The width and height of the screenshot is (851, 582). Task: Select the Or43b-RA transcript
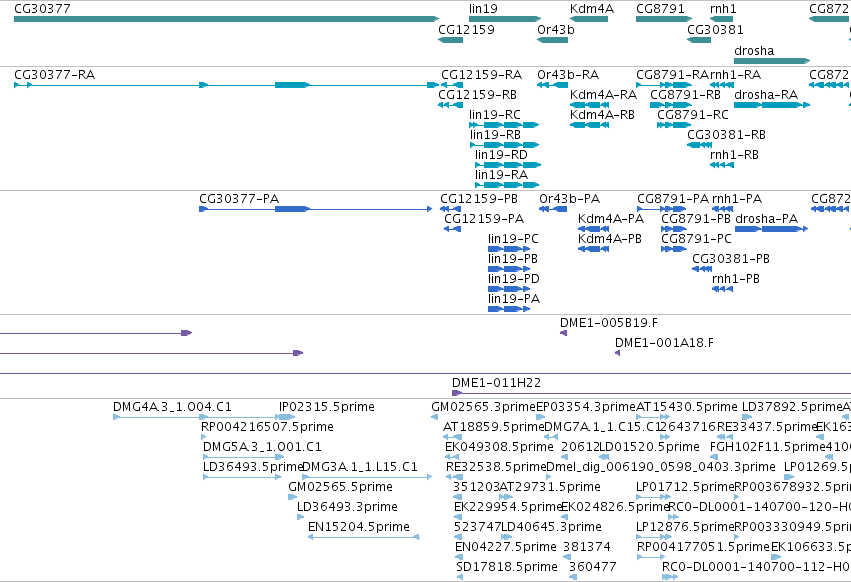(552, 85)
